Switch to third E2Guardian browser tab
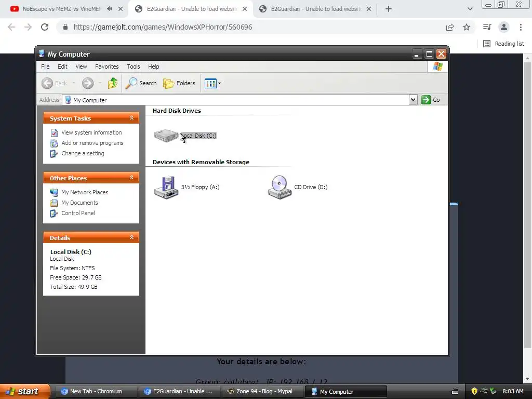Viewport: 532px width, 399px height. pos(315,9)
